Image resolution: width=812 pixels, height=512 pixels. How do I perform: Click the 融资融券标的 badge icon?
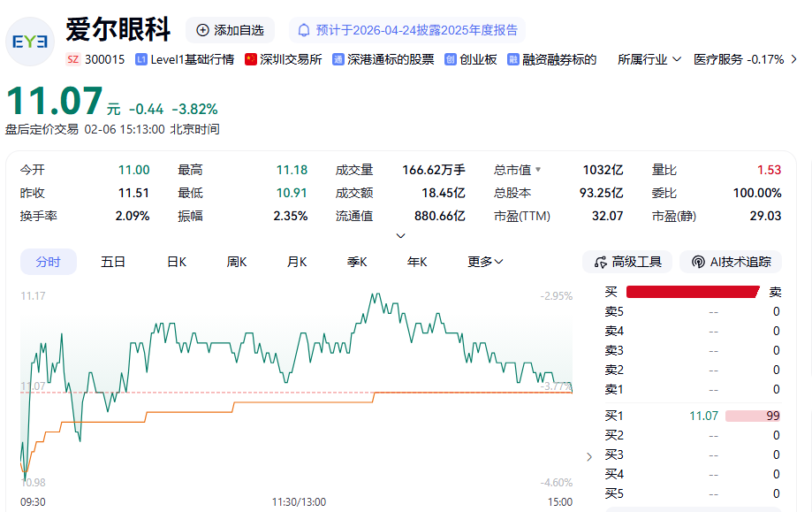pos(513,59)
